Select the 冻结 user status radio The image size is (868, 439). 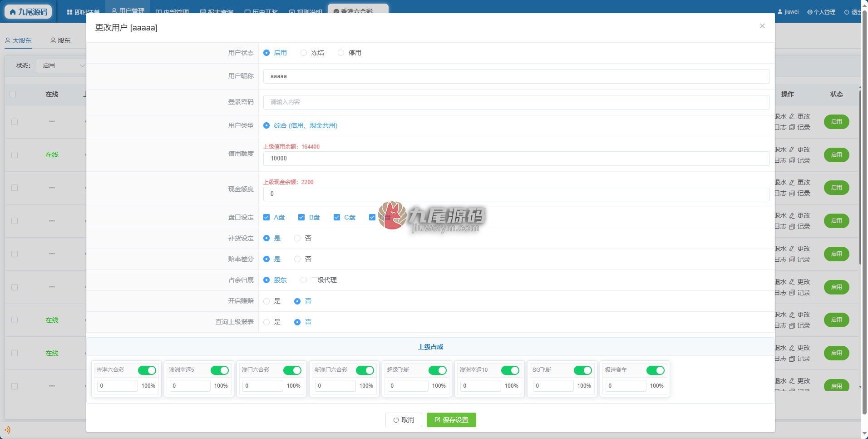pos(304,53)
